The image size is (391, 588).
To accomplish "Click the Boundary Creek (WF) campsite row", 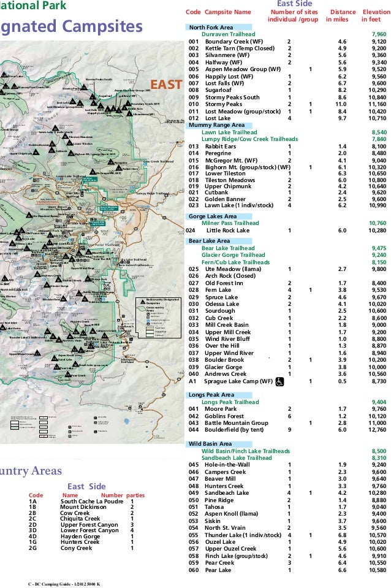I will click(x=287, y=42).
